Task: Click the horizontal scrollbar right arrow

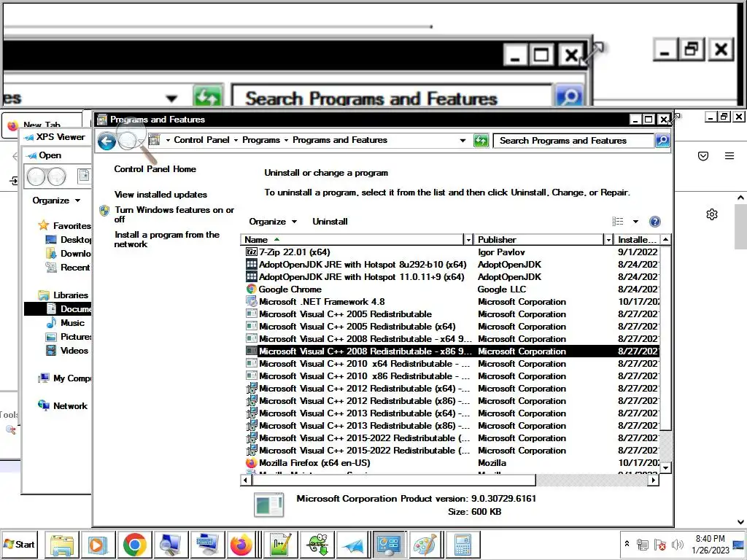Action: pos(654,480)
